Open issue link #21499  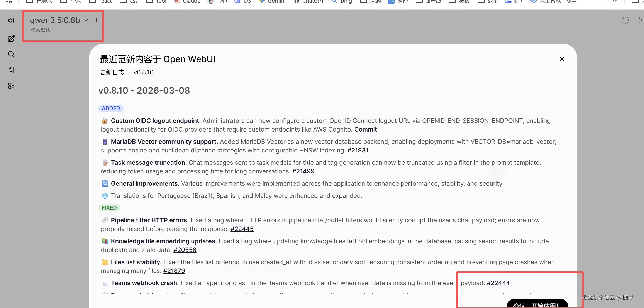tap(303, 171)
